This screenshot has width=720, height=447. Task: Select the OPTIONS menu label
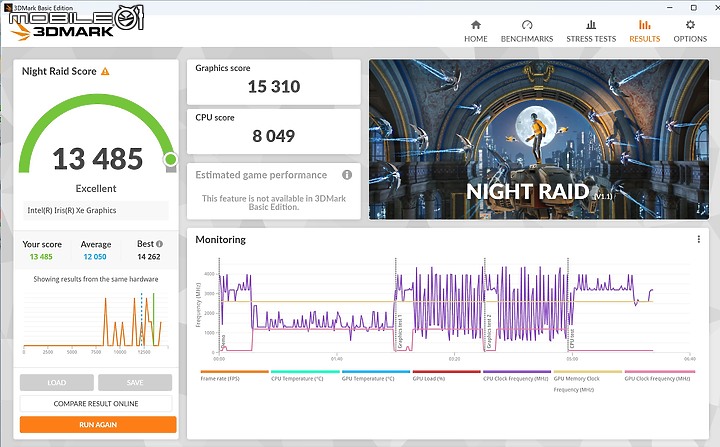(690, 39)
